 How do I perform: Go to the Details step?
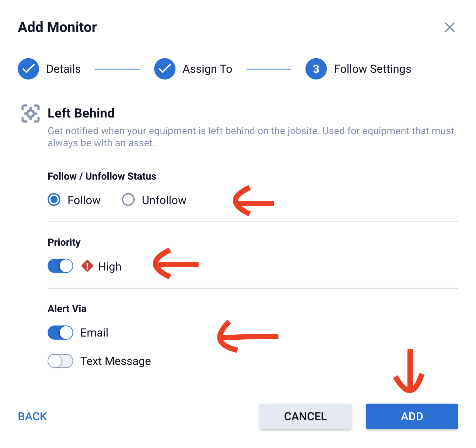tap(64, 69)
